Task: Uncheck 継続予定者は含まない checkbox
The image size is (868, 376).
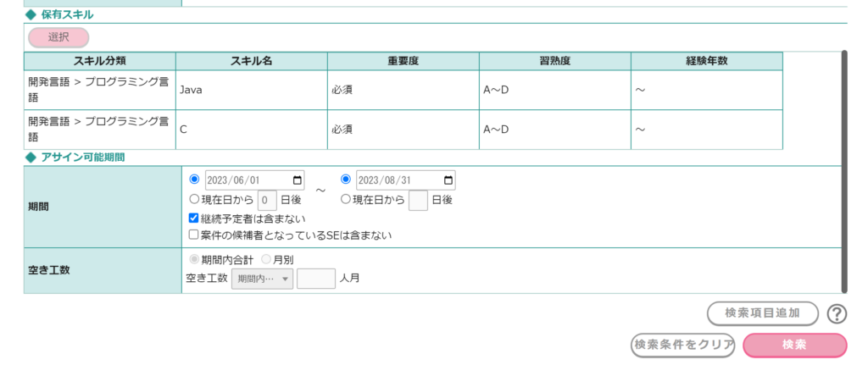Action: coord(194,218)
